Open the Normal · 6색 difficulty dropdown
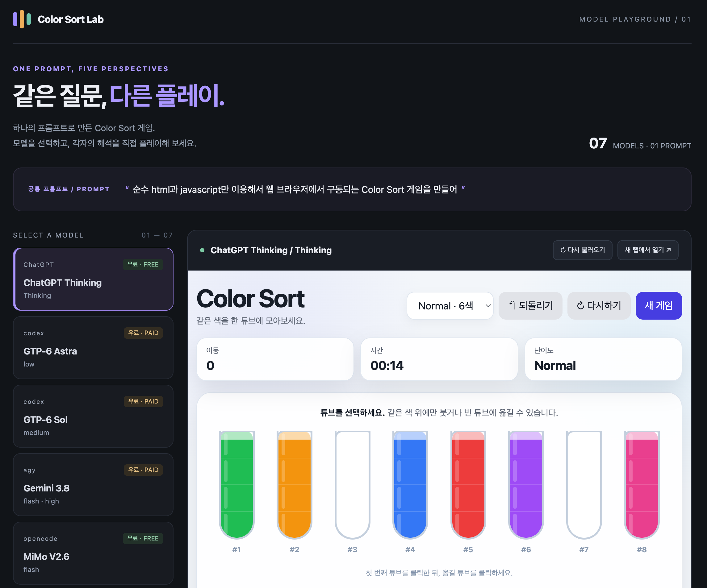 (x=450, y=306)
